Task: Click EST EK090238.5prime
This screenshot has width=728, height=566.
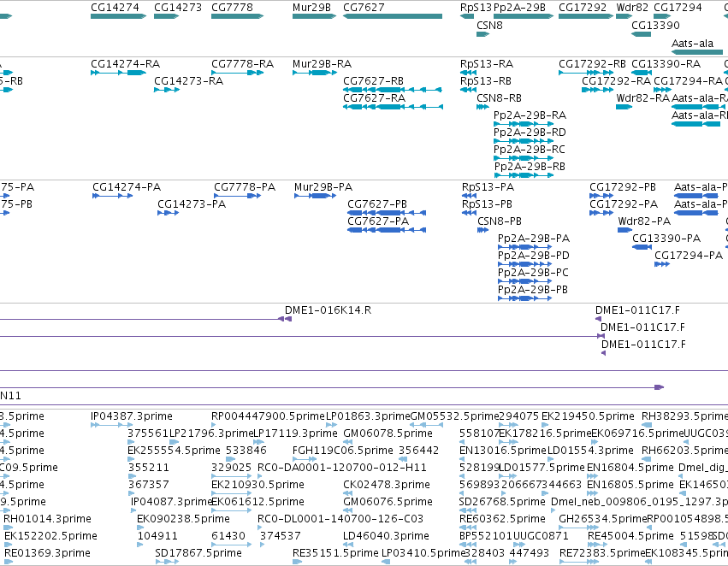Action: [183, 520]
